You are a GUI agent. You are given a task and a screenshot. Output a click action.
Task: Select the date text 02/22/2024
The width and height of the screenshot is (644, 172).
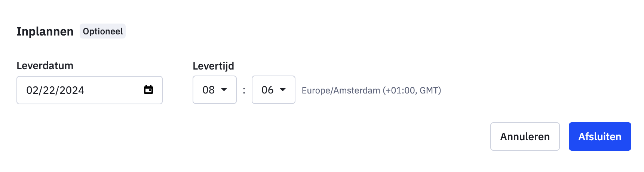tap(55, 90)
